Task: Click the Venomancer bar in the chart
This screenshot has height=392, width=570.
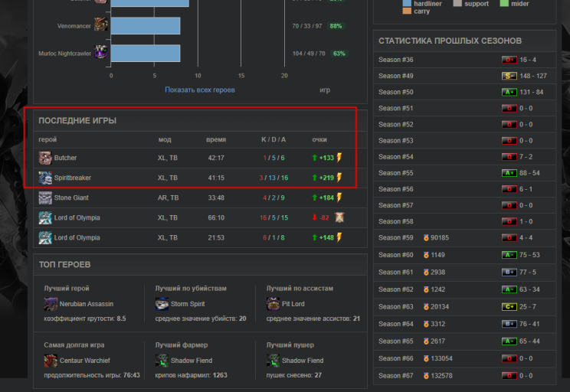Action: pos(146,26)
